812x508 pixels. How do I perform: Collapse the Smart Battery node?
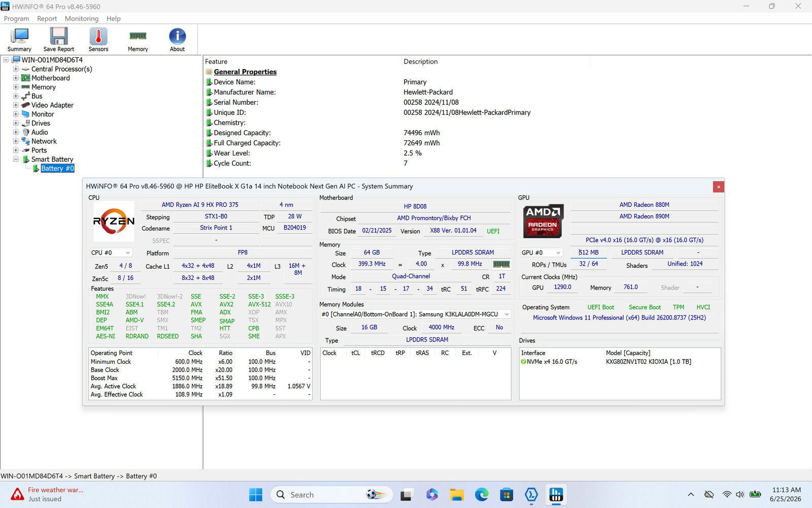(16, 160)
